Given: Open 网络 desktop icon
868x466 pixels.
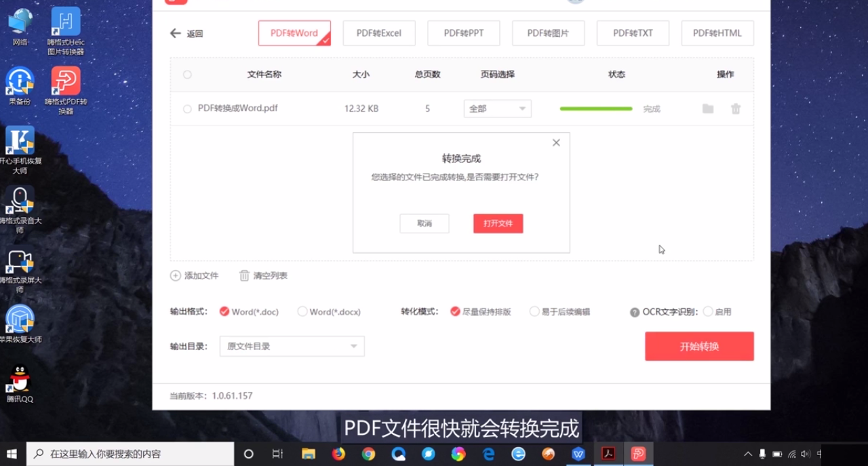Looking at the screenshot, I should [20, 27].
